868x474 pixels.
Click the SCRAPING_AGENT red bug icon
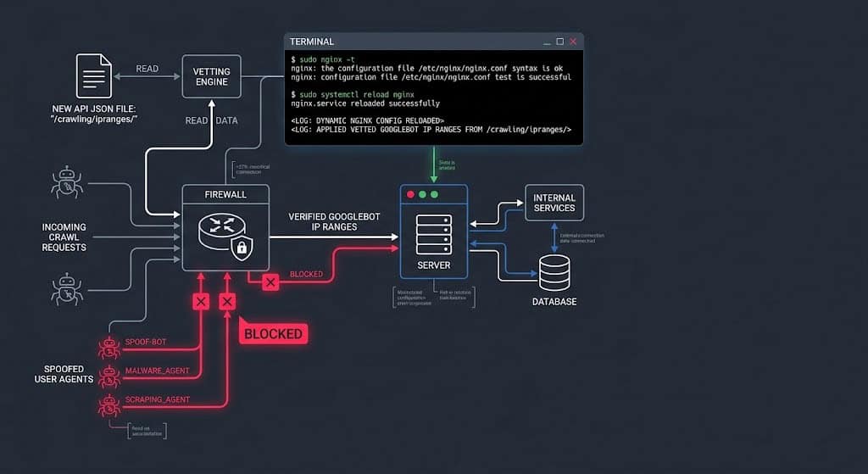pos(109,405)
